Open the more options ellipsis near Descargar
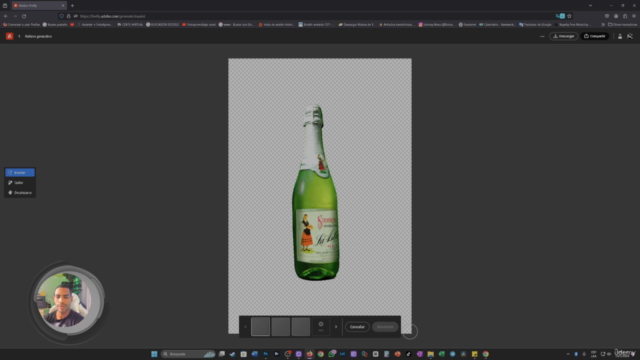 [x=542, y=36]
